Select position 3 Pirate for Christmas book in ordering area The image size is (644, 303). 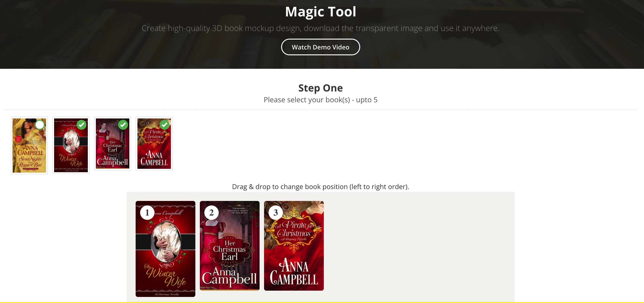[294, 246]
